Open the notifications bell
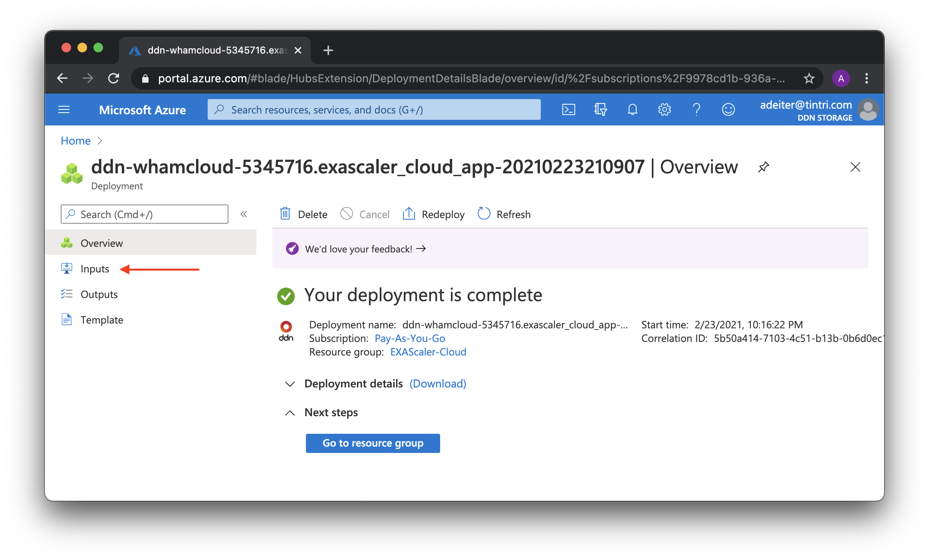 click(x=632, y=109)
